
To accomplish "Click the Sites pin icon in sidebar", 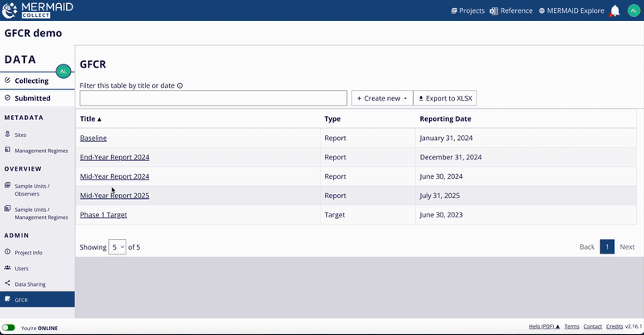I will (x=7, y=134).
